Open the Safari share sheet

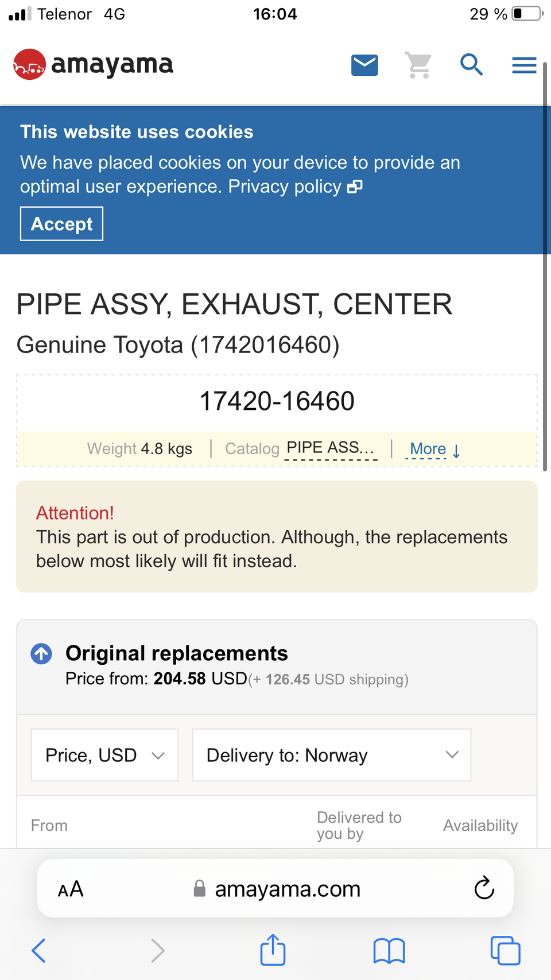tap(273, 950)
